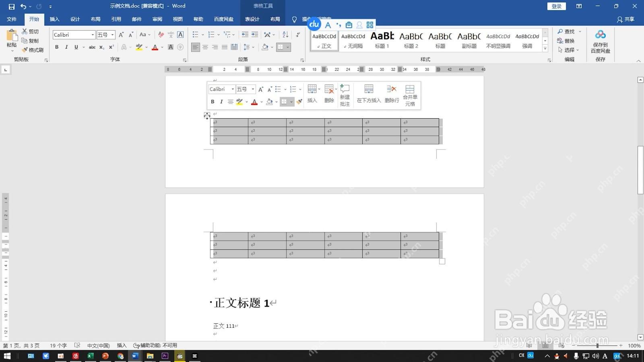Click the Save icon in the title bar
The width and height of the screenshot is (644, 362).
point(12,6)
